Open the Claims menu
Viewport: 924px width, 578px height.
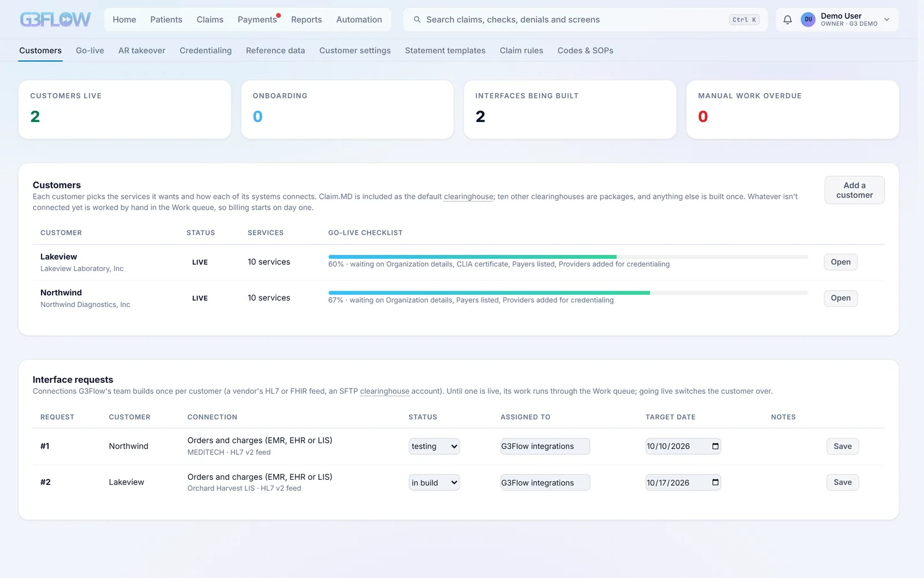click(x=210, y=20)
